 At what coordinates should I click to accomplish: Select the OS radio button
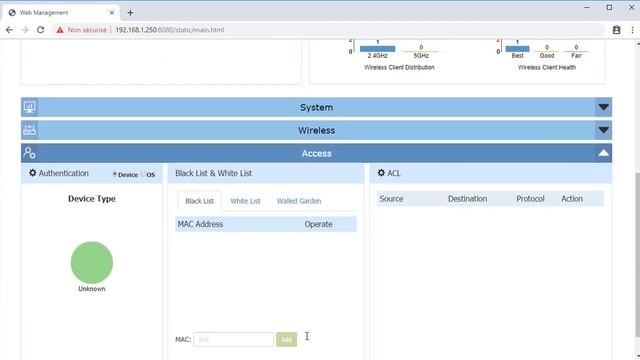(x=143, y=174)
